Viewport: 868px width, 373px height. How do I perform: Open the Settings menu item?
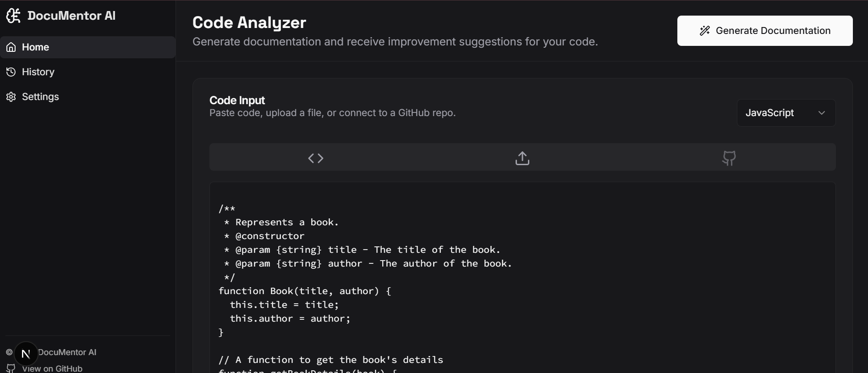click(41, 97)
